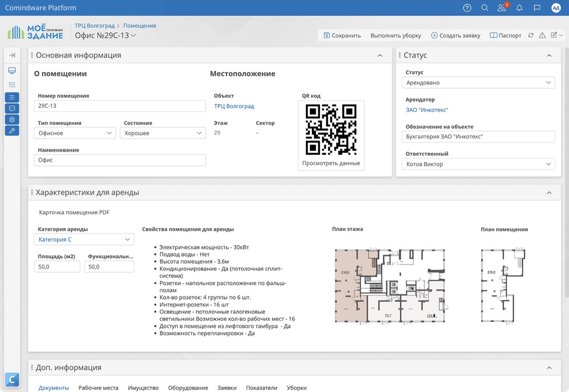Screen dimensions: 569x392
Task: Open План помещения room plan image
Action: [503, 285]
